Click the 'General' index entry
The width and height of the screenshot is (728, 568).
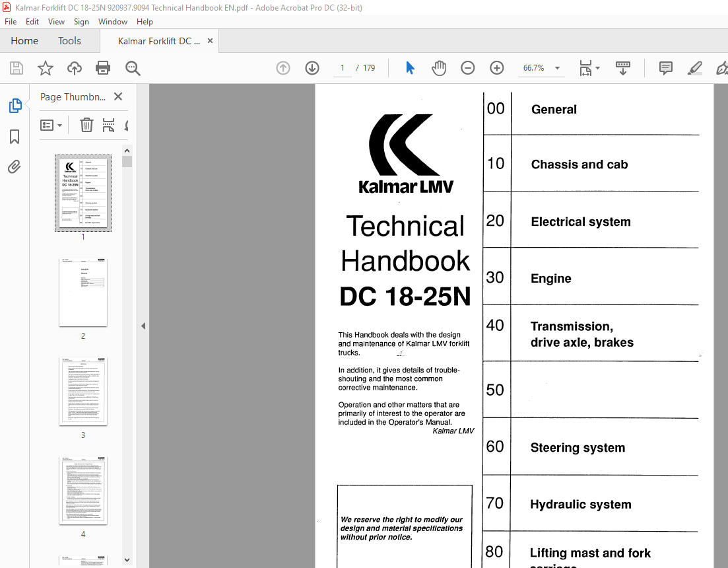[554, 110]
